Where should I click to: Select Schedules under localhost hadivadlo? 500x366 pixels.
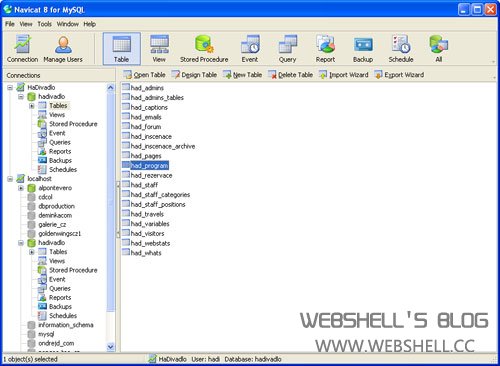pos(63,316)
